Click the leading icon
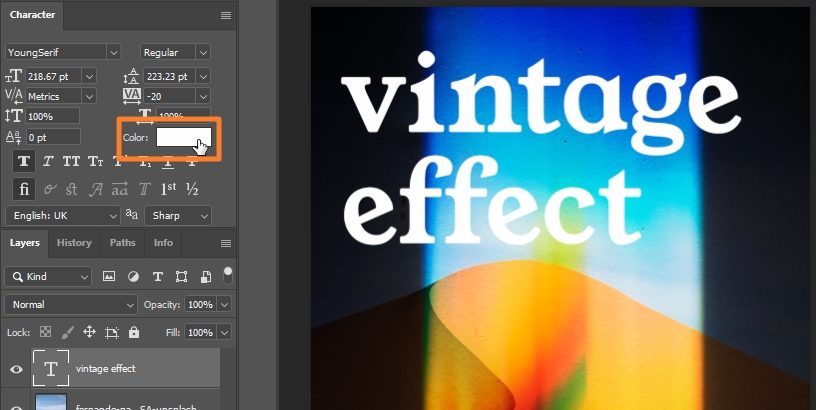The width and height of the screenshot is (816, 410). click(x=132, y=76)
